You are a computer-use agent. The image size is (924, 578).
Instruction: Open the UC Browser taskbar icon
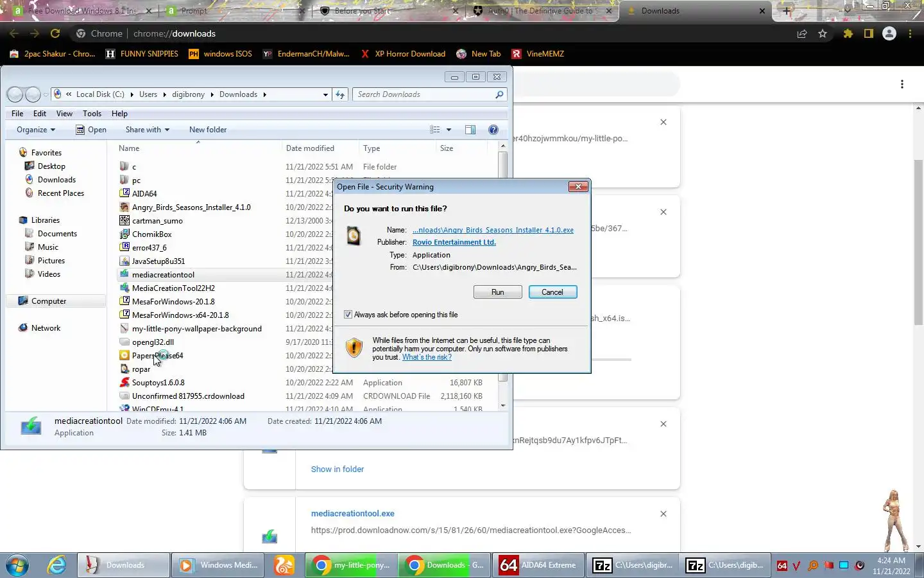point(284,565)
